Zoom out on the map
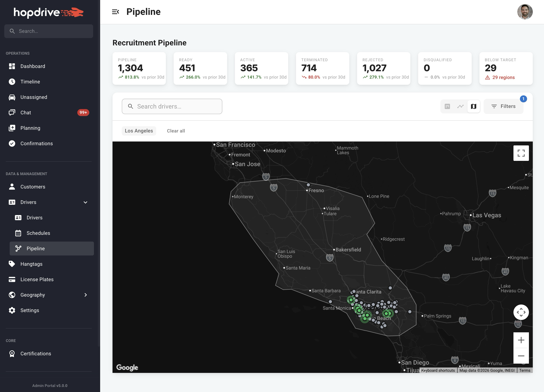Screen dimensions: 544x392 tap(521, 356)
